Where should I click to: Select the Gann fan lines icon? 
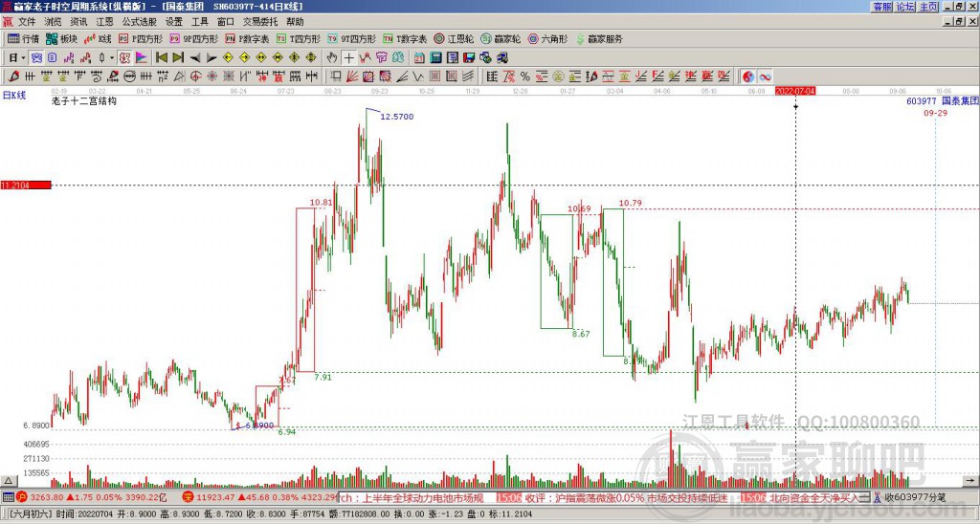352,76
